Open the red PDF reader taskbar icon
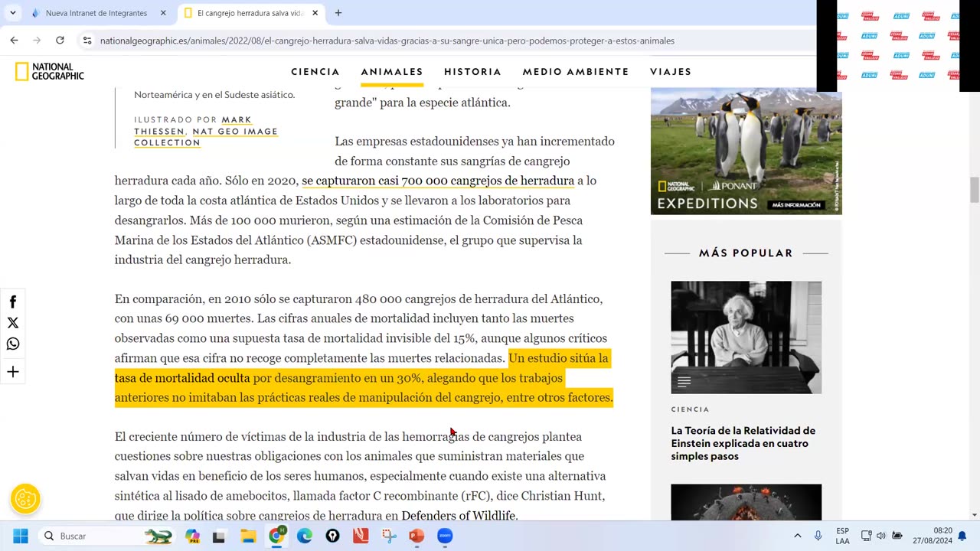 [x=361, y=536]
